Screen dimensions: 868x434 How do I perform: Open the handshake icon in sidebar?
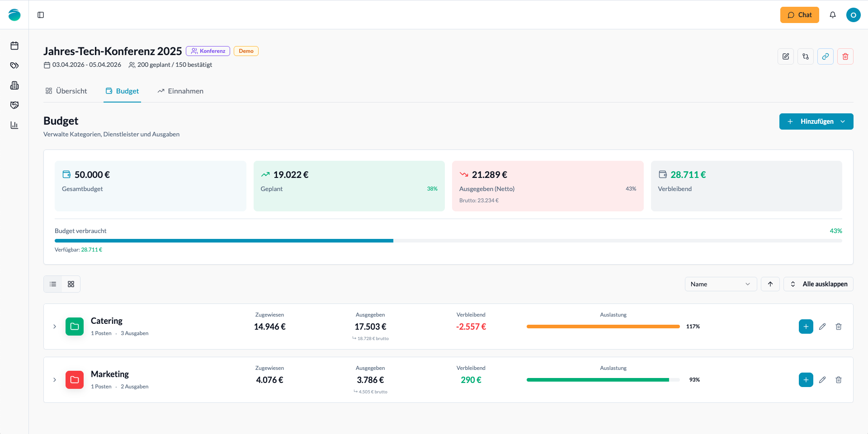(14, 105)
